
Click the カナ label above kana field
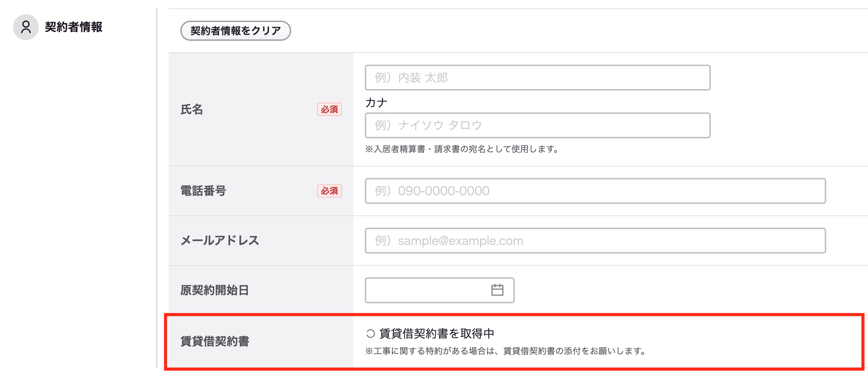point(376,102)
